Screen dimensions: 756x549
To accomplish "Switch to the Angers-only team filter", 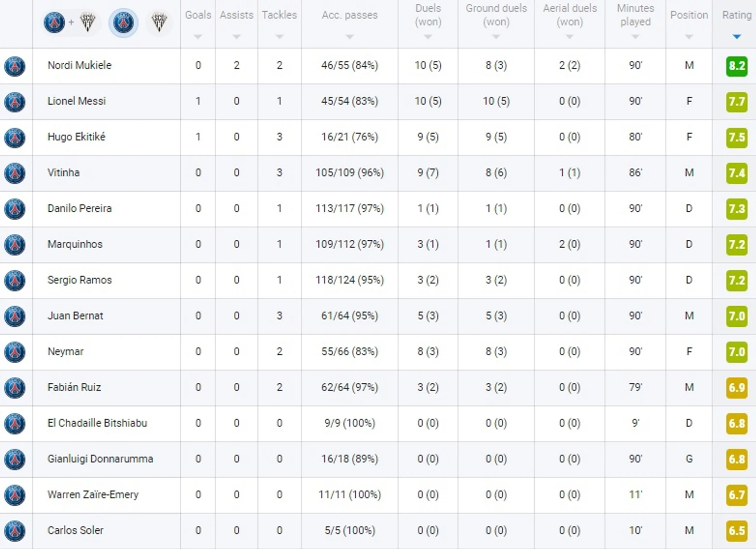I will pyautogui.click(x=159, y=22).
